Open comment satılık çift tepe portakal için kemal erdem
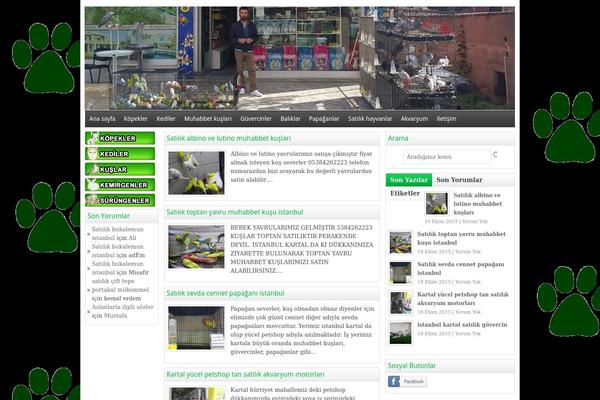The image size is (600, 400). pyautogui.click(x=120, y=289)
